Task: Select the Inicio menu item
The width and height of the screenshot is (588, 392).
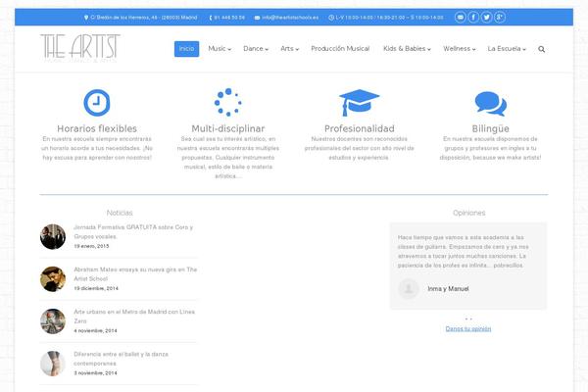Action: coord(187,49)
